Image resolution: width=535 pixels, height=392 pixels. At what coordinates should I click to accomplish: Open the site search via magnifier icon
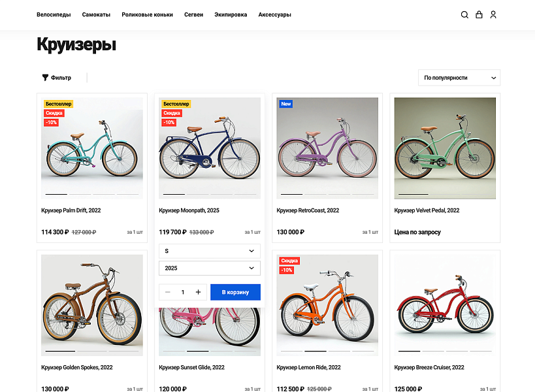(464, 14)
